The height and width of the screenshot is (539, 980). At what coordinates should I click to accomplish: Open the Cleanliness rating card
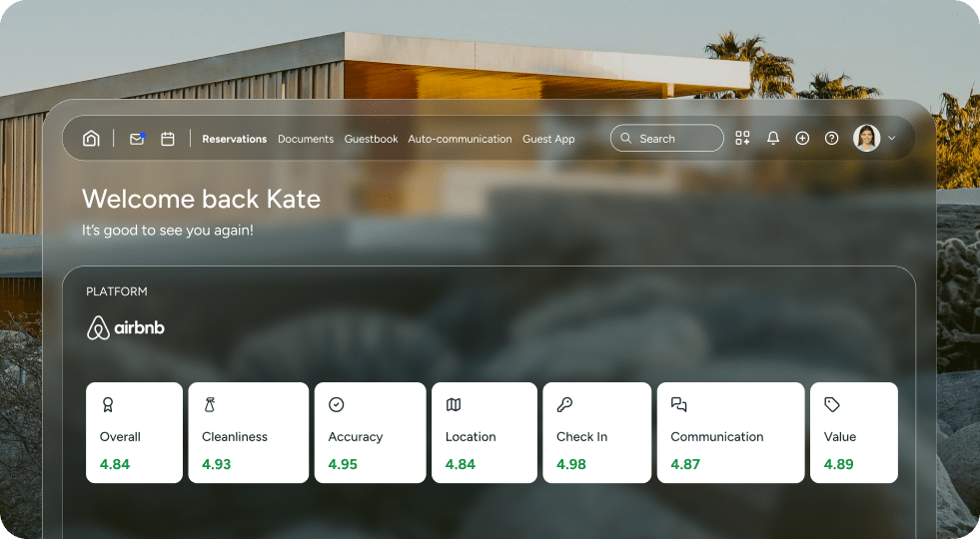[249, 433]
